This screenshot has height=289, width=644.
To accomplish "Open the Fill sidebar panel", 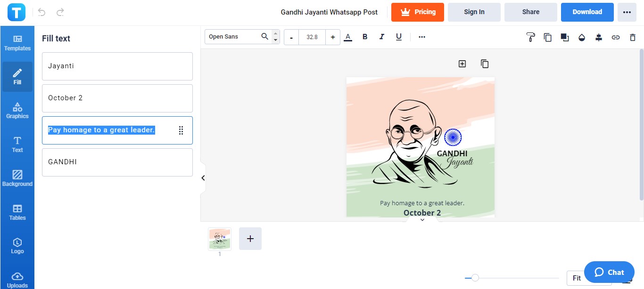I will click(17, 77).
